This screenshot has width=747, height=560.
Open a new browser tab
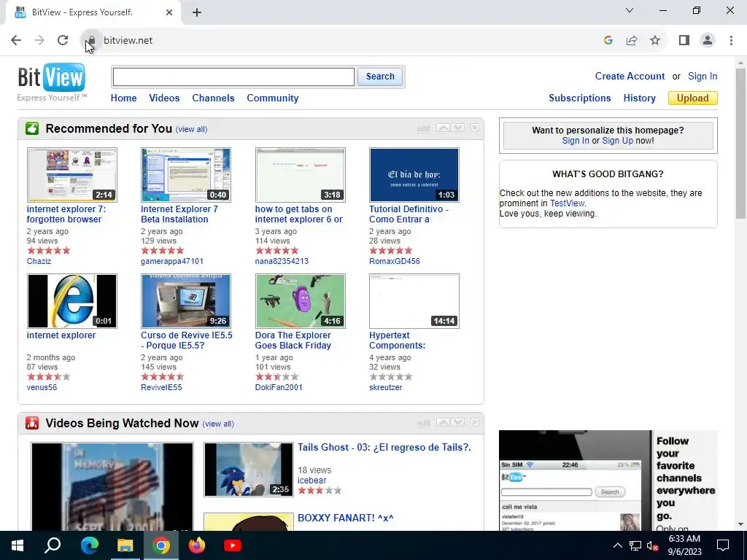click(x=197, y=12)
